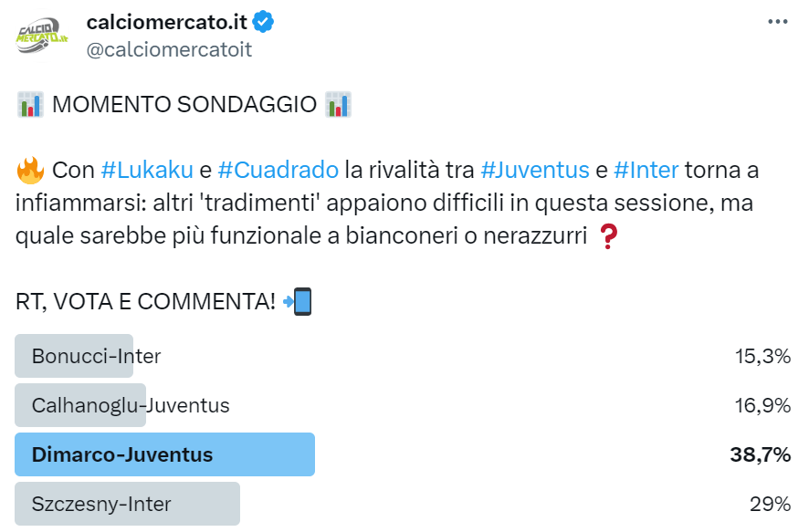Screen dimensions: 809x532
Task: Open the @calciomercatoit handle link
Action: click(169, 49)
